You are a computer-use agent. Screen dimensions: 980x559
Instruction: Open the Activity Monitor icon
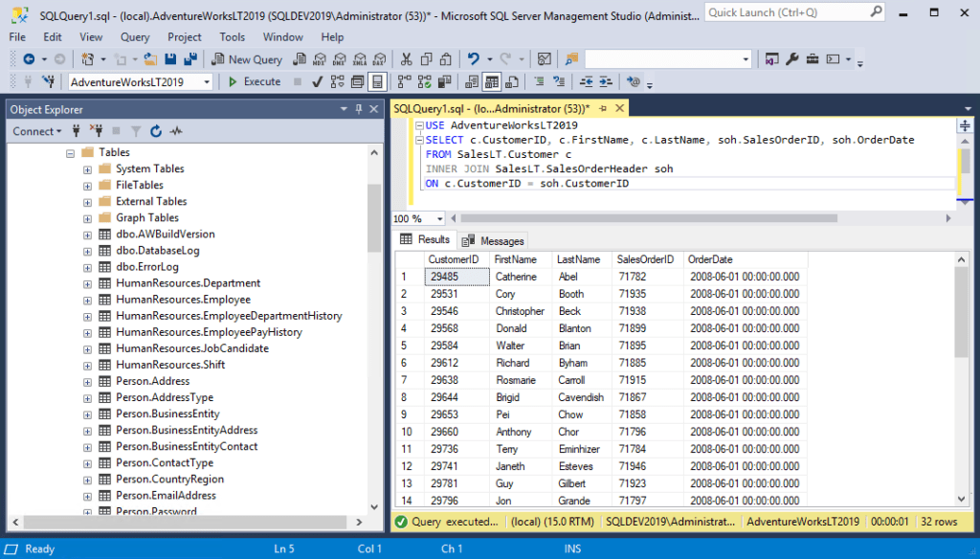click(x=545, y=59)
